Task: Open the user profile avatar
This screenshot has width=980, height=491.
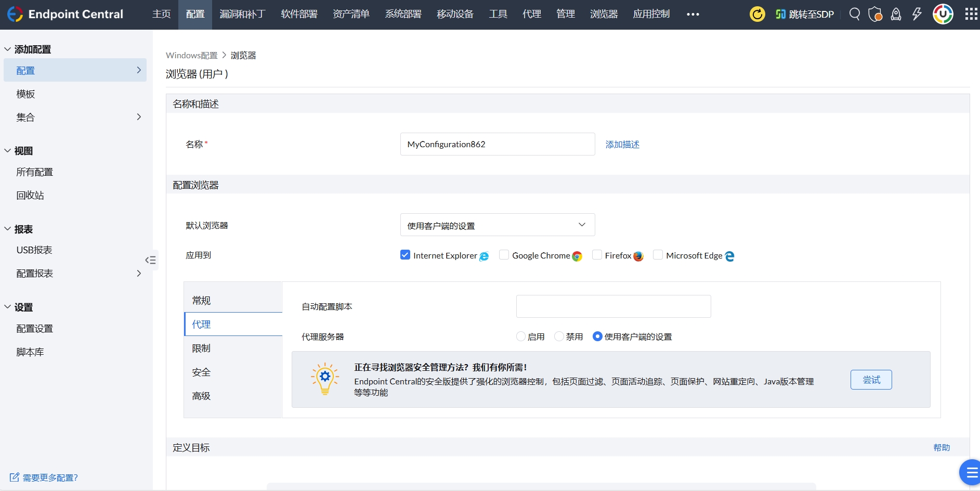Action: (943, 14)
